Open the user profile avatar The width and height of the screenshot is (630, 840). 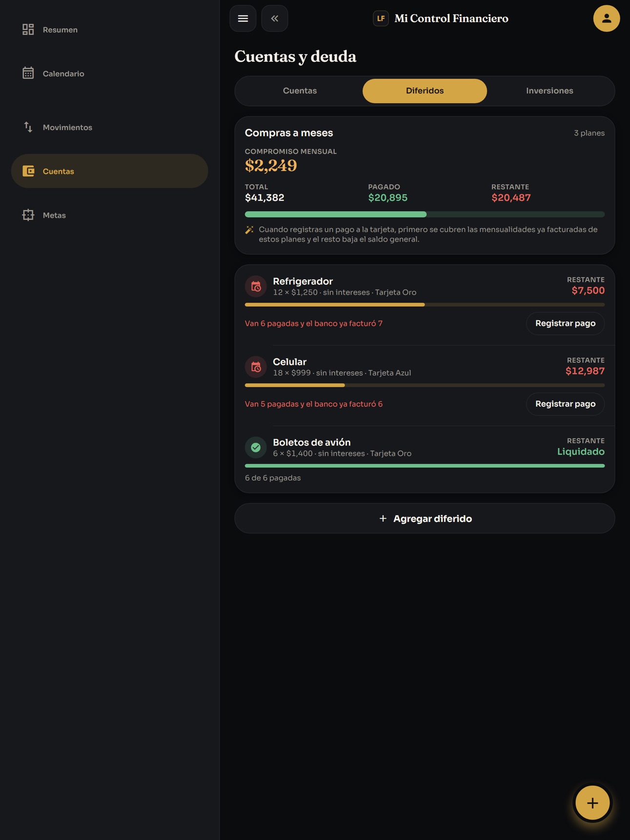[x=606, y=19]
